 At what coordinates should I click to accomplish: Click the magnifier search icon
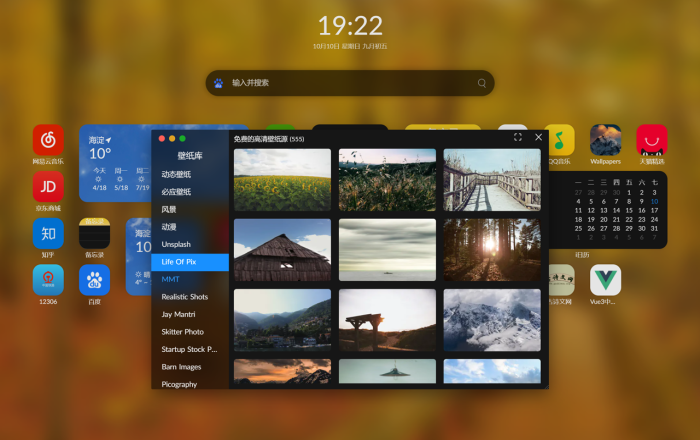(482, 83)
